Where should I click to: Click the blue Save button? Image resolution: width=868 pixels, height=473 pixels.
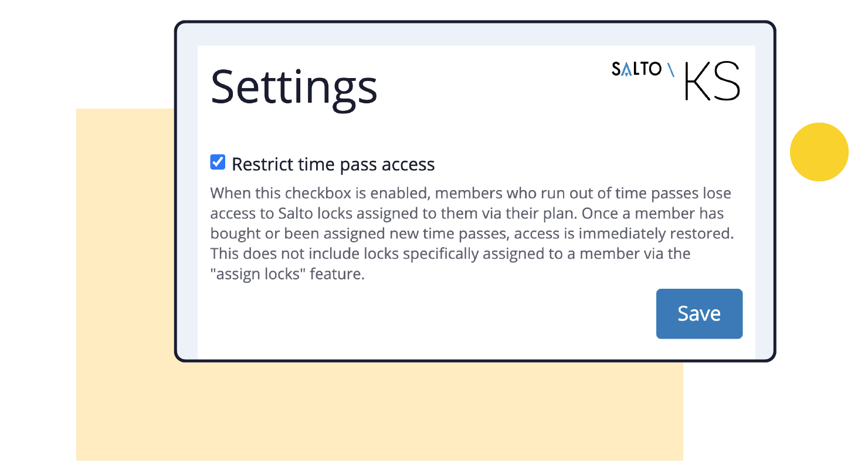(x=699, y=313)
